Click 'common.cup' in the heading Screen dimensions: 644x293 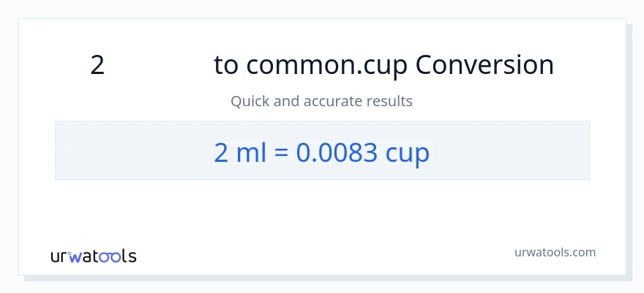coord(327,65)
